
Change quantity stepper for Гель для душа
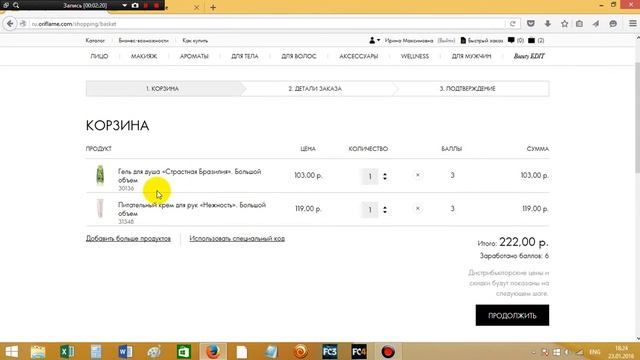(385, 176)
